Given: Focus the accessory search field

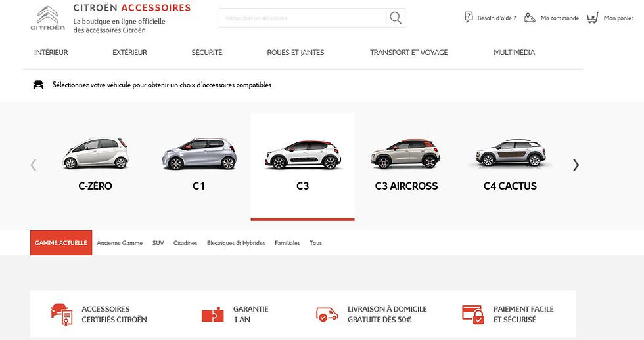Looking at the screenshot, I should [303, 18].
